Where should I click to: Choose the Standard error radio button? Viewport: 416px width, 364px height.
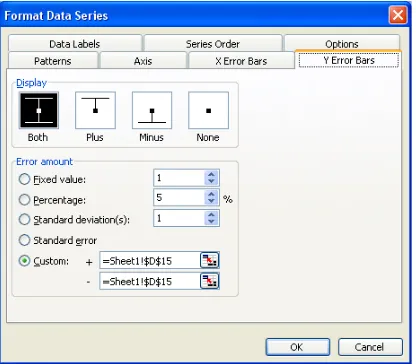24,240
